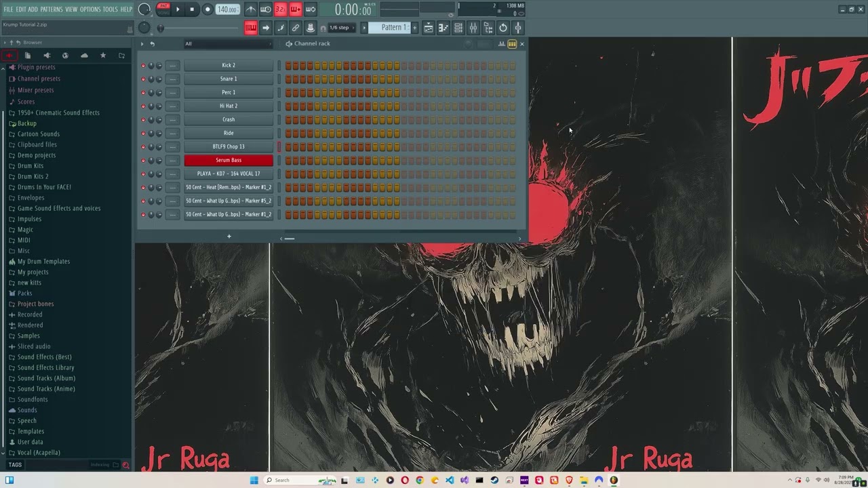This screenshot has height=488, width=868.
Task: Open the FILE menu
Action: coord(8,9)
